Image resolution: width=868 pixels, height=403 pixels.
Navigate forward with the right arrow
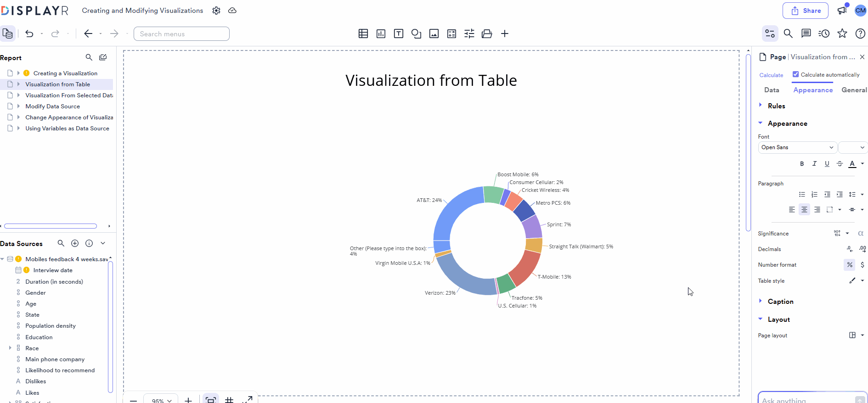click(114, 34)
